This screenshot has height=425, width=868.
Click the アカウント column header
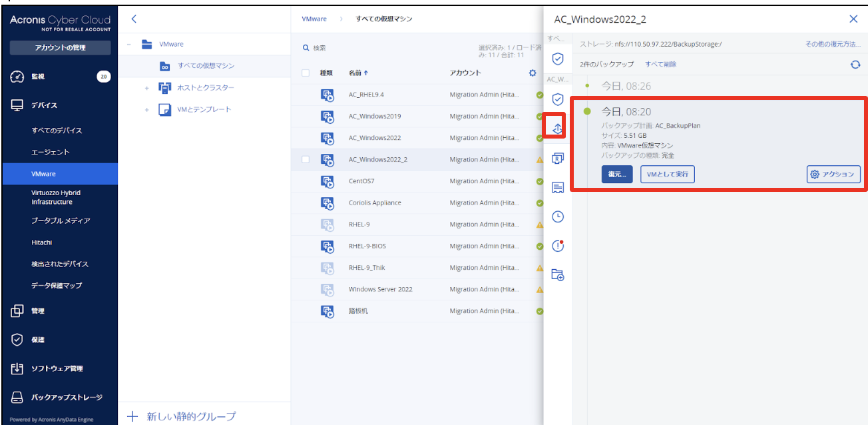tap(465, 73)
